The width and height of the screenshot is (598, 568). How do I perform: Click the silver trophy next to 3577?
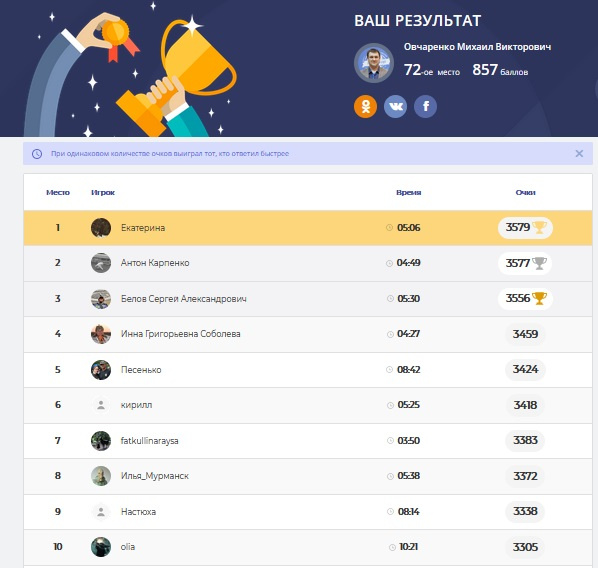coord(540,263)
